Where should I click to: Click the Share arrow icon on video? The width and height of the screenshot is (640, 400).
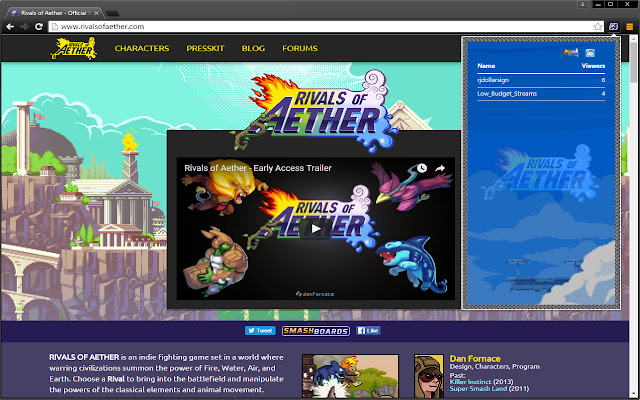pos(440,168)
